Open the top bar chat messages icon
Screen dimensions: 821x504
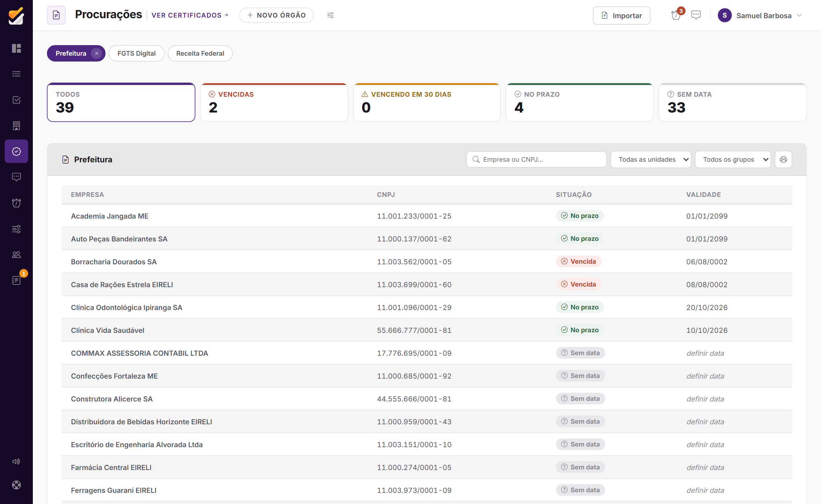point(696,15)
